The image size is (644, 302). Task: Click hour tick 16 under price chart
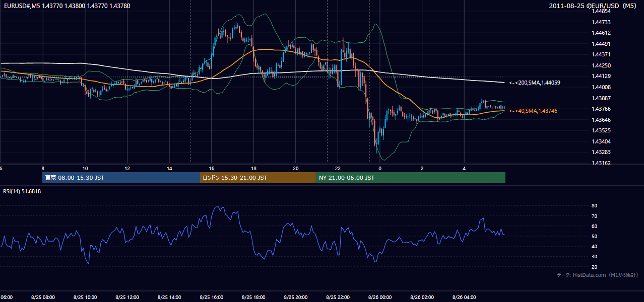tap(212, 168)
